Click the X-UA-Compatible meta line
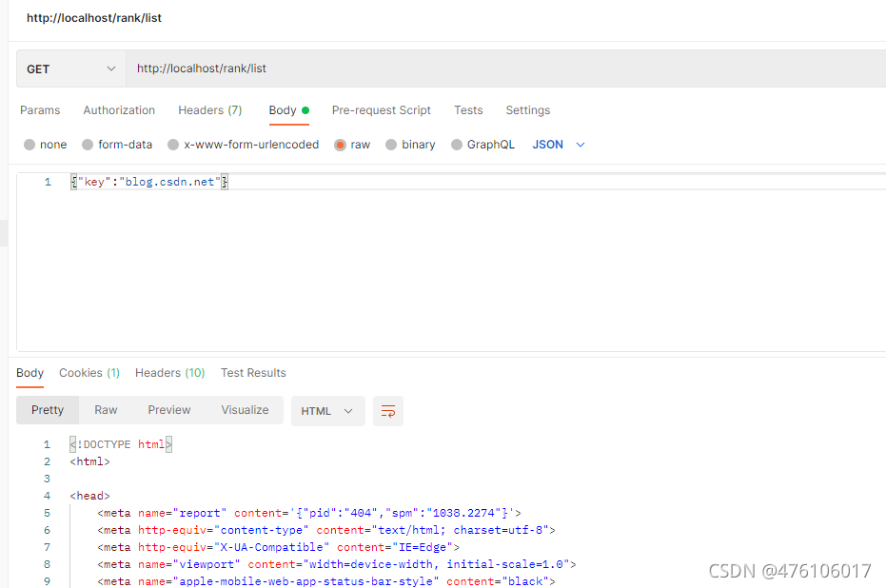The width and height of the screenshot is (886, 588). (279, 547)
